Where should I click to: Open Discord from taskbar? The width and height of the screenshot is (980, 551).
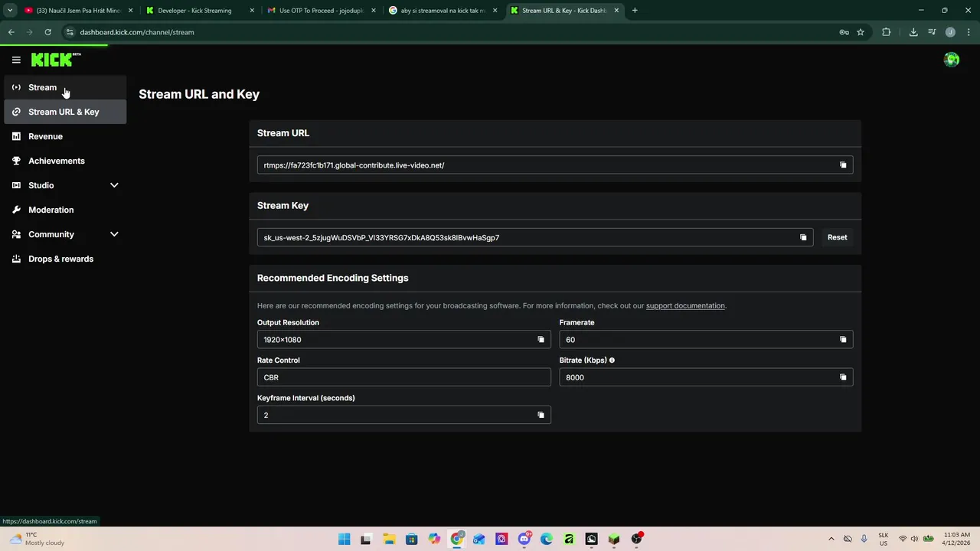click(x=524, y=539)
